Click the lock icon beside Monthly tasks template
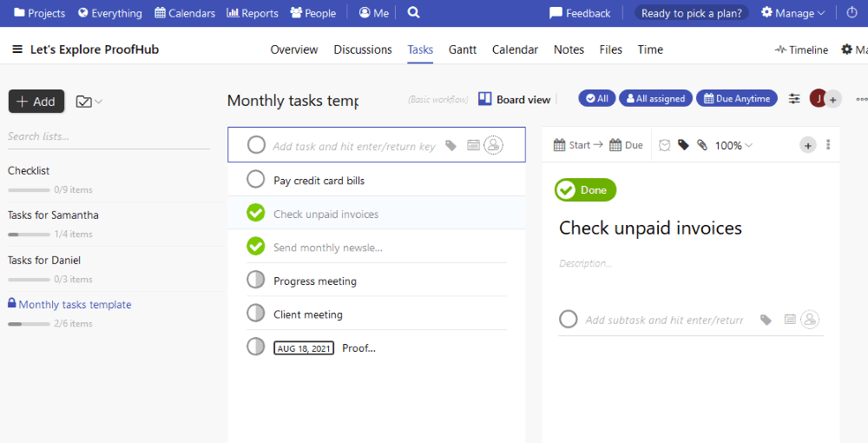The width and height of the screenshot is (868, 443). coord(11,303)
